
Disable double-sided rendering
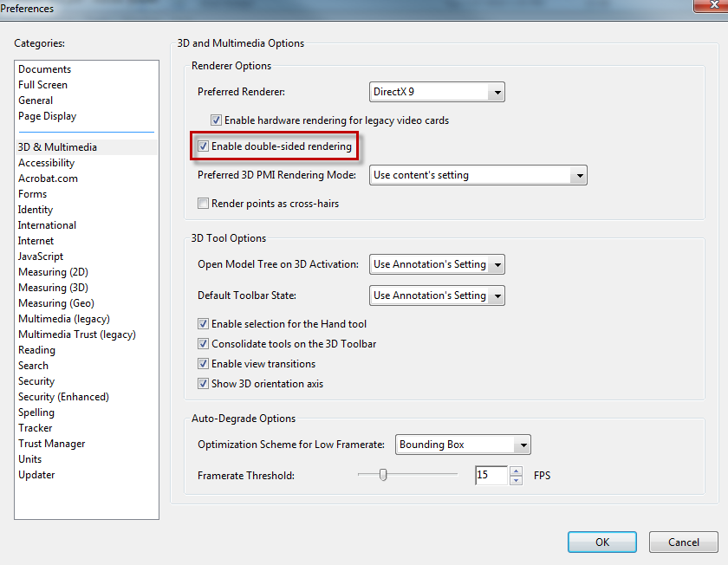[x=203, y=146]
